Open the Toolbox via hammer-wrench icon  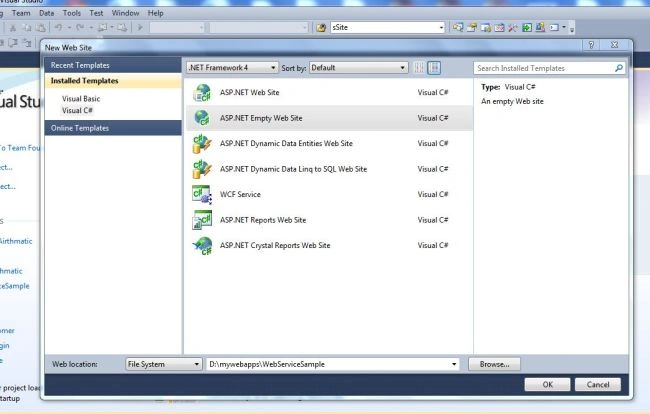pos(513,28)
